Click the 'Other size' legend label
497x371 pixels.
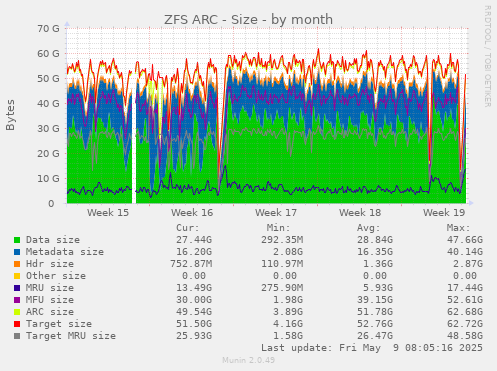click(56, 276)
